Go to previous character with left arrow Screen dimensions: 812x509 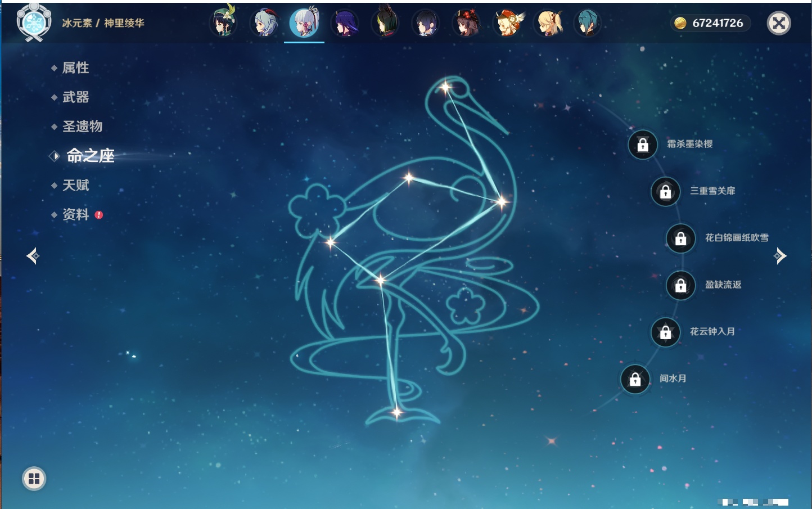click(33, 256)
